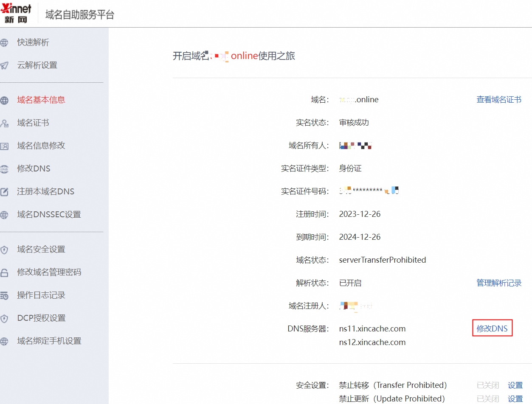Open the 域名基本信息 page
Image resolution: width=532 pixels, height=404 pixels.
point(40,100)
